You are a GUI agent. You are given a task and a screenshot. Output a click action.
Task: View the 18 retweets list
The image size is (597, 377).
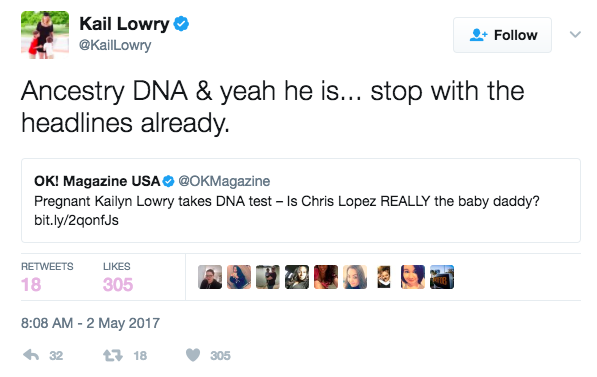pos(47,277)
